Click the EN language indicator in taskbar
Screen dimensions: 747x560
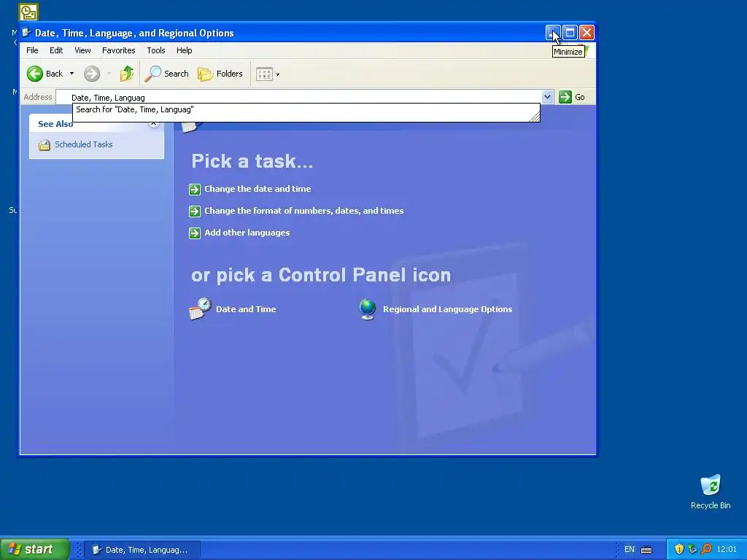[630, 550]
